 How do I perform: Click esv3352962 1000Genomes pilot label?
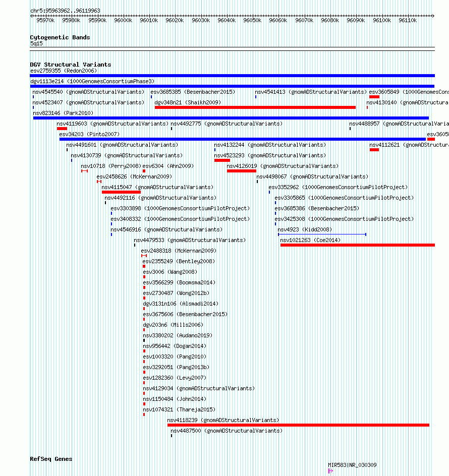point(338,187)
